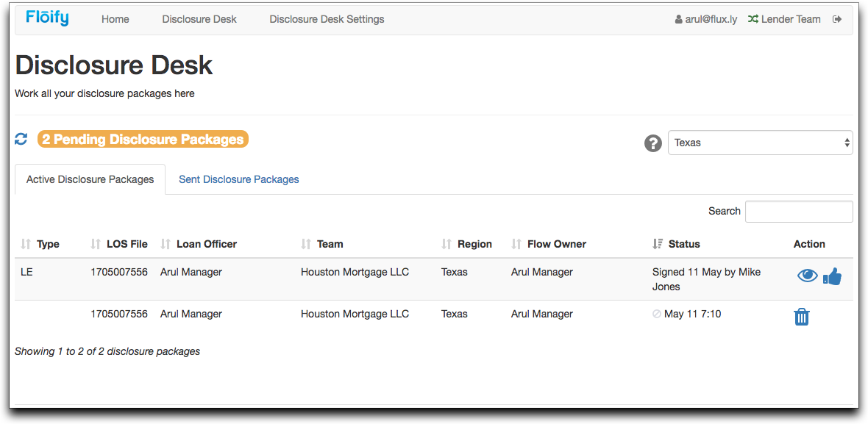The height and width of the screenshot is (424, 868).
Task: Click the 2 Pending Disclosure Packages badge
Action: coord(143,139)
